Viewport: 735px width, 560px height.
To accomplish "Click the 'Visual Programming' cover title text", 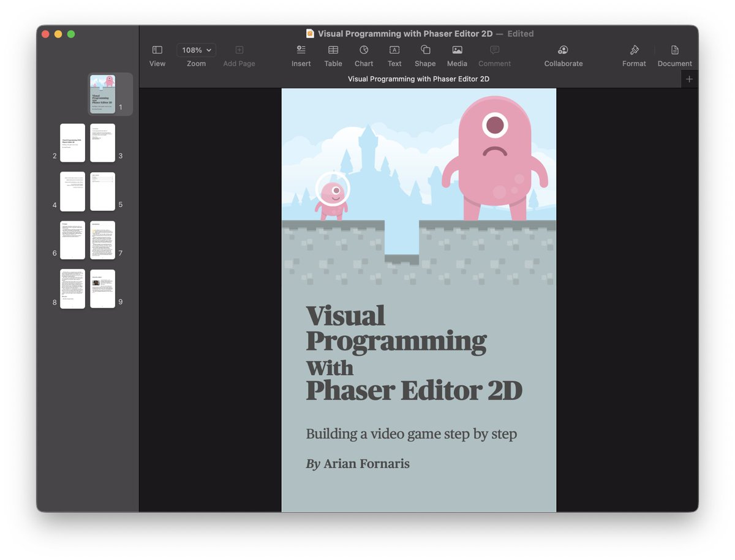I will coord(396,329).
